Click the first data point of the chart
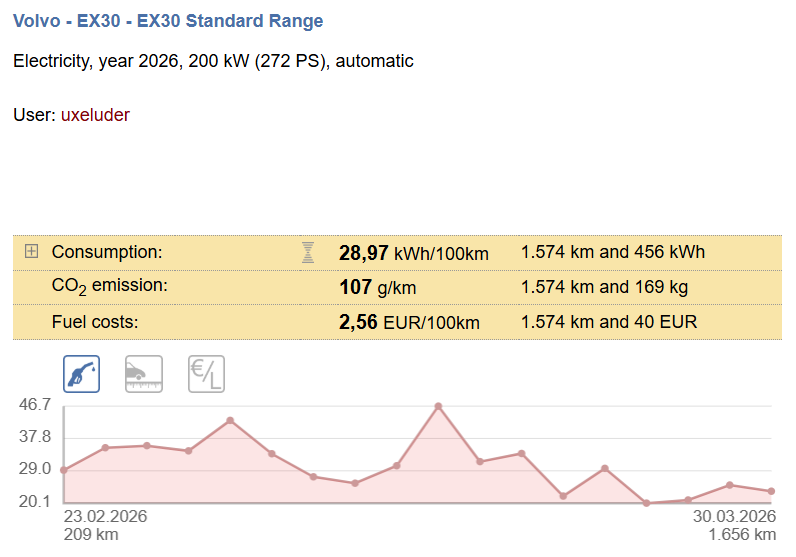The width and height of the screenshot is (796, 557). 64,470
